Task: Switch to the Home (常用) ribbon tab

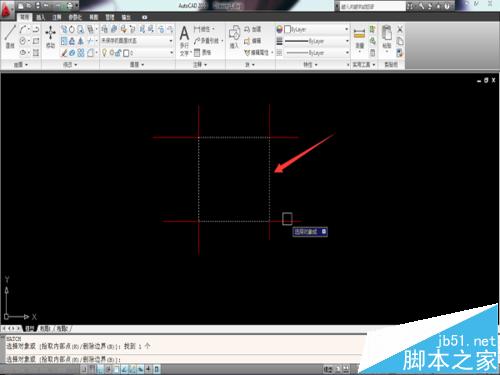Action: [x=25, y=17]
